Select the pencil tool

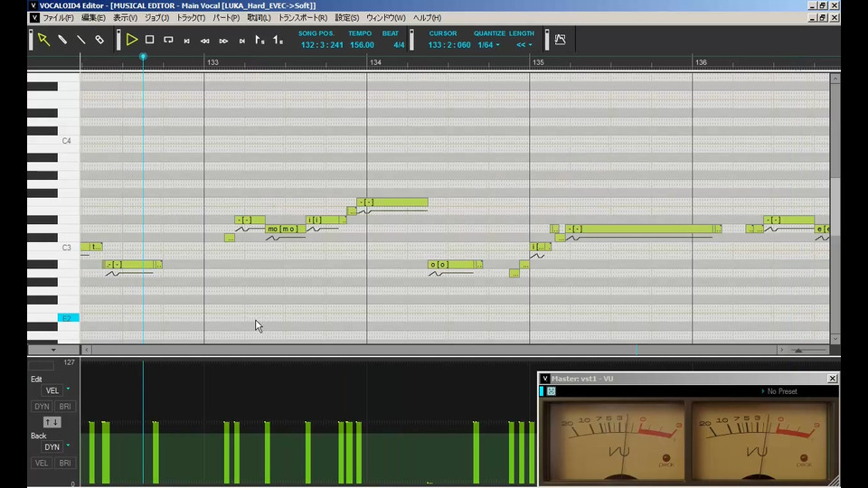pos(62,40)
